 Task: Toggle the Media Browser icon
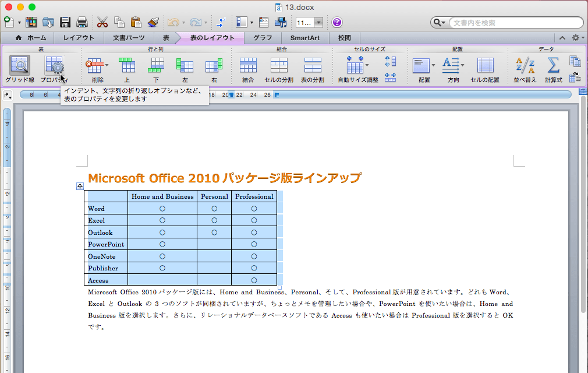(x=281, y=23)
